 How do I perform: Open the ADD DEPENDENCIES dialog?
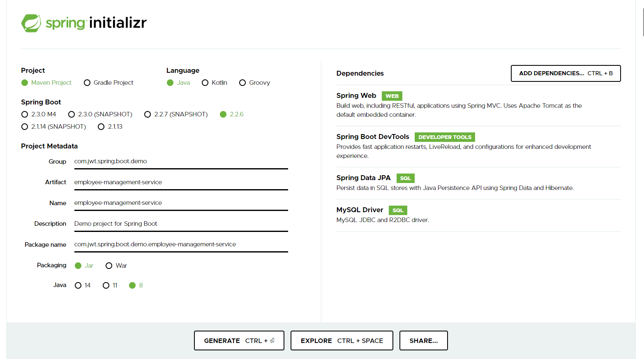pyautogui.click(x=566, y=73)
